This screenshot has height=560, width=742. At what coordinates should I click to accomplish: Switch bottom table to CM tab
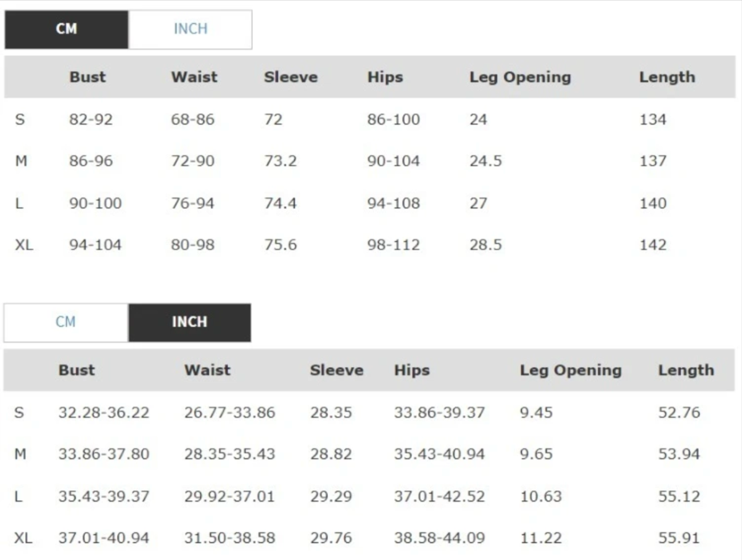click(x=66, y=322)
